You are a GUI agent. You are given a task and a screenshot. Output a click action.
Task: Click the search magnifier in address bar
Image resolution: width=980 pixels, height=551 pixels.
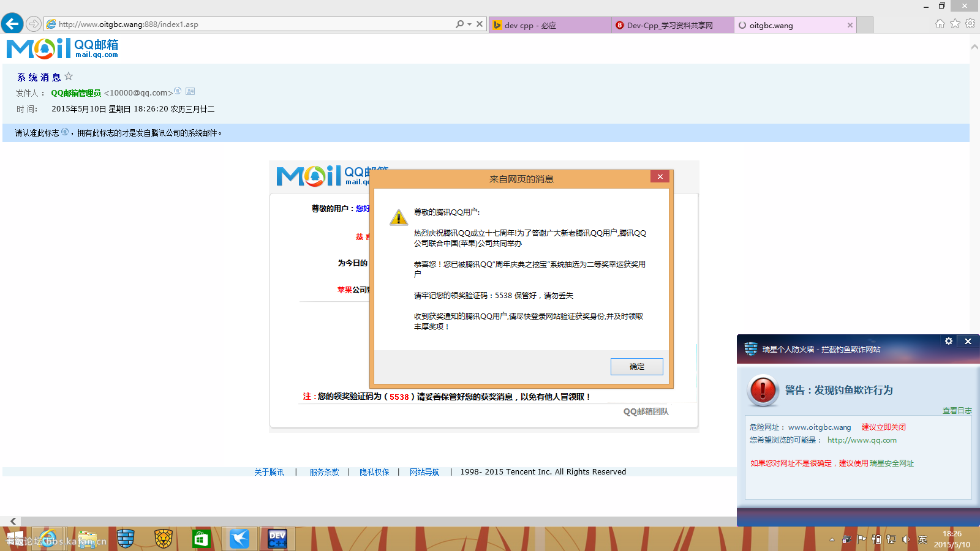click(459, 24)
